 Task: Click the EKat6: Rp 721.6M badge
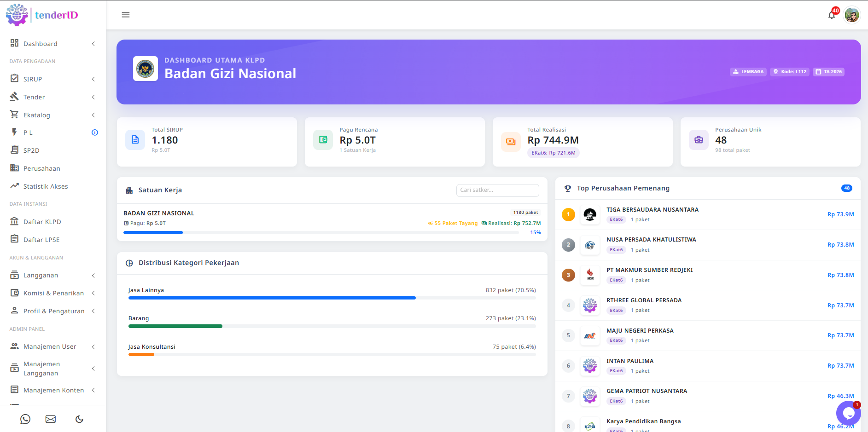553,153
